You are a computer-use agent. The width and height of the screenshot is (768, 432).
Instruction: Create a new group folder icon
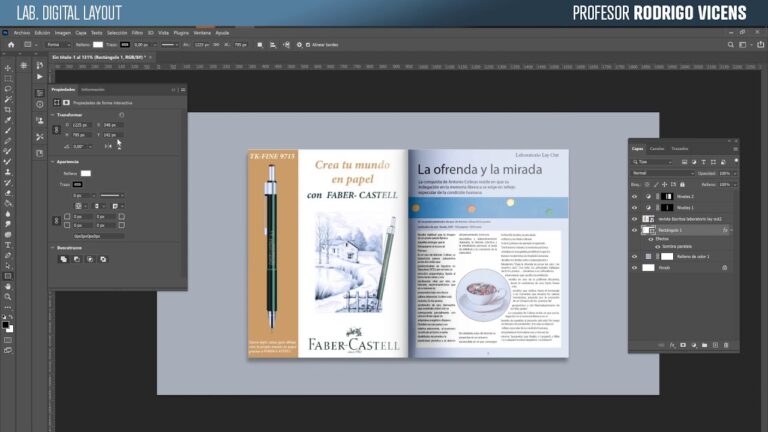(x=704, y=345)
